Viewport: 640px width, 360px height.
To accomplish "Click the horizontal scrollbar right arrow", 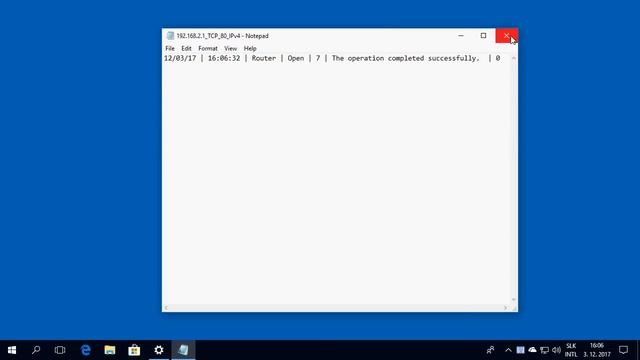I will click(505, 308).
